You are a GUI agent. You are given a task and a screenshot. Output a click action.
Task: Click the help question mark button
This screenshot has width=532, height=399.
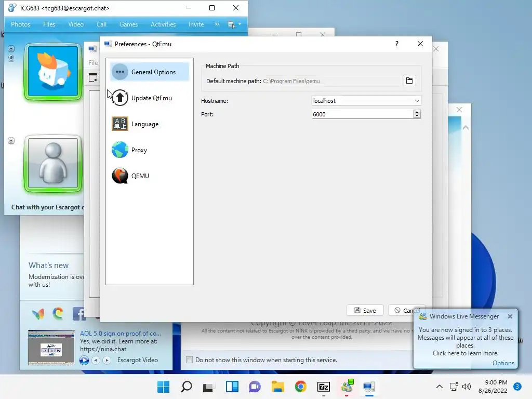coord(396,44)
